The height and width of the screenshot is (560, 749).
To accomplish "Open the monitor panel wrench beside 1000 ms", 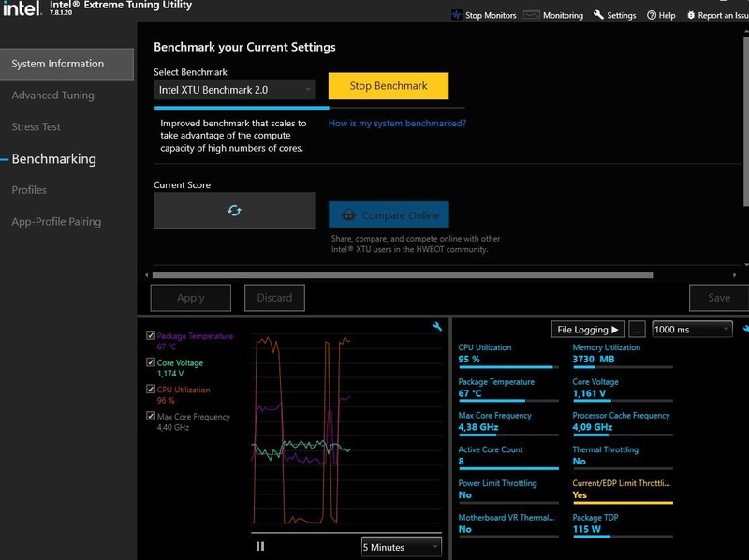I will point(745,329).
